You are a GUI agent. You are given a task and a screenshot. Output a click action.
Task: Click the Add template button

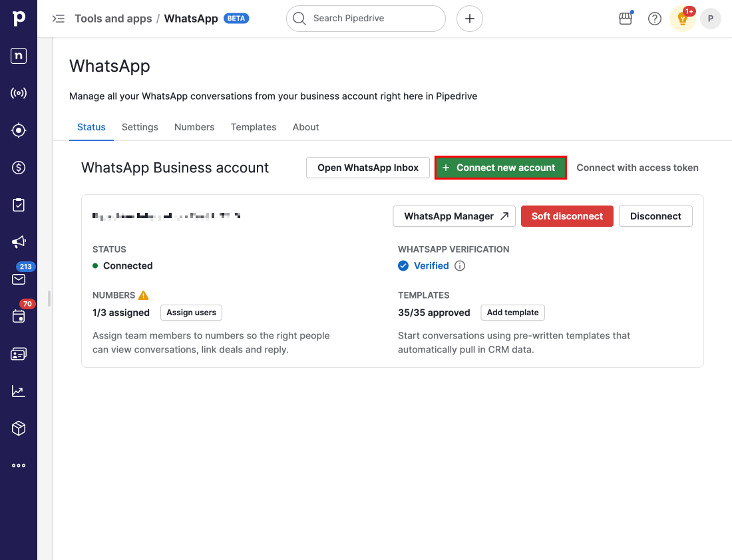[512, 313]
